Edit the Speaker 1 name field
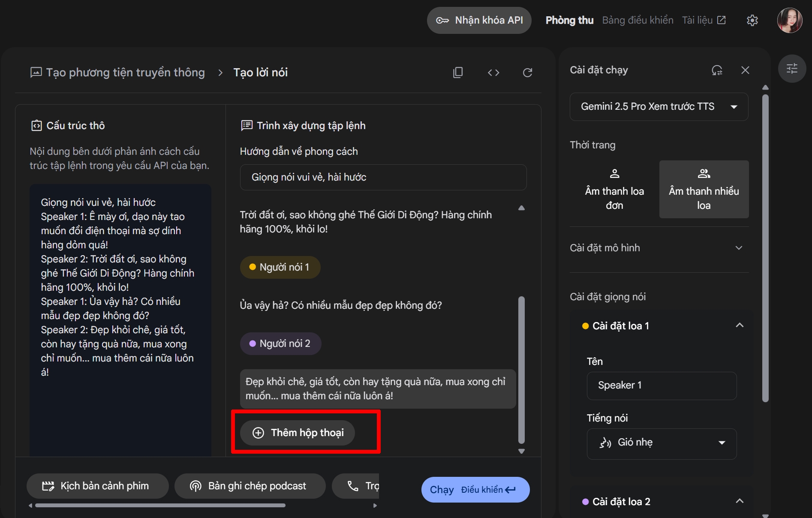Image resolution: width=812 pixels, height=518 pixels. pyautogui.click(x=662, y=385)
